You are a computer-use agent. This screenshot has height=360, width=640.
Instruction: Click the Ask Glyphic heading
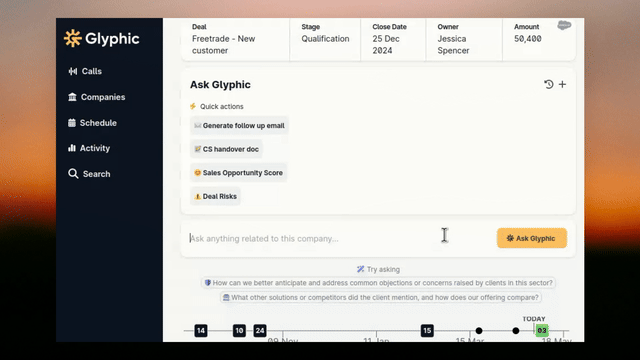point(220,85)
